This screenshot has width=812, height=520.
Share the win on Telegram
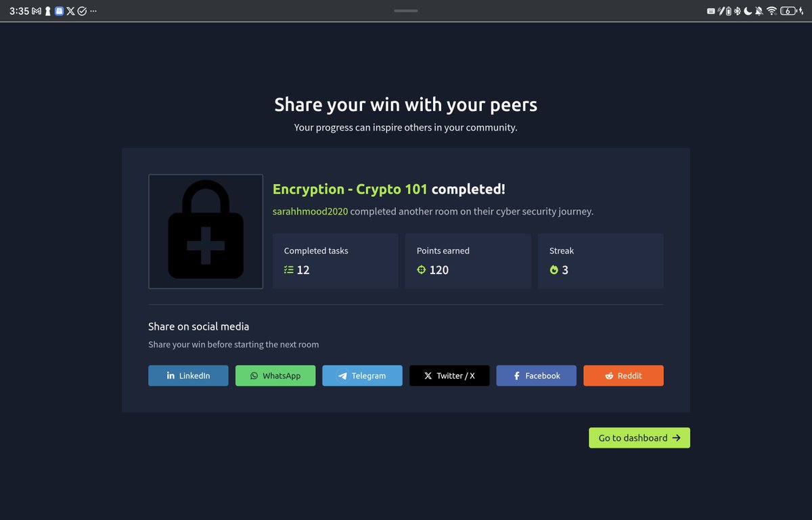(x=362, y=376)
